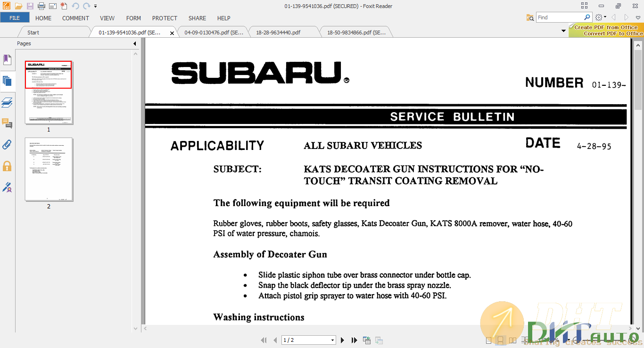644x348 pixels.
Task: Select page 2 thumbnail
Action: 49,169
